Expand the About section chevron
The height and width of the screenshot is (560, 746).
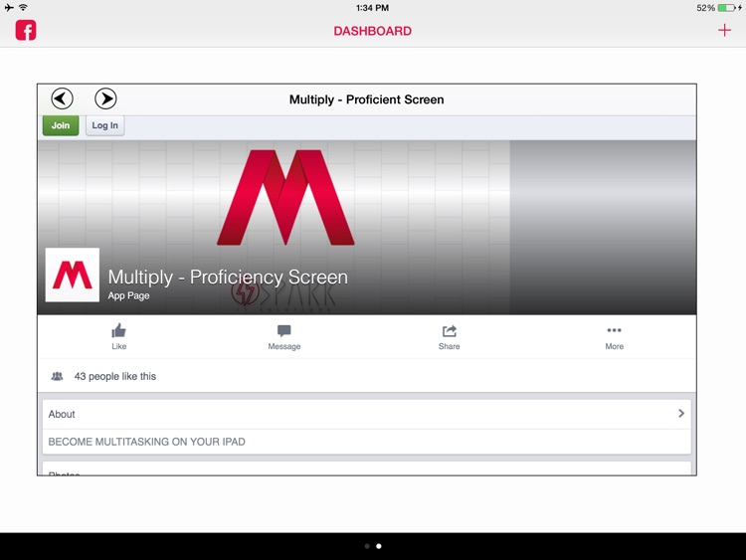(680, 414)
